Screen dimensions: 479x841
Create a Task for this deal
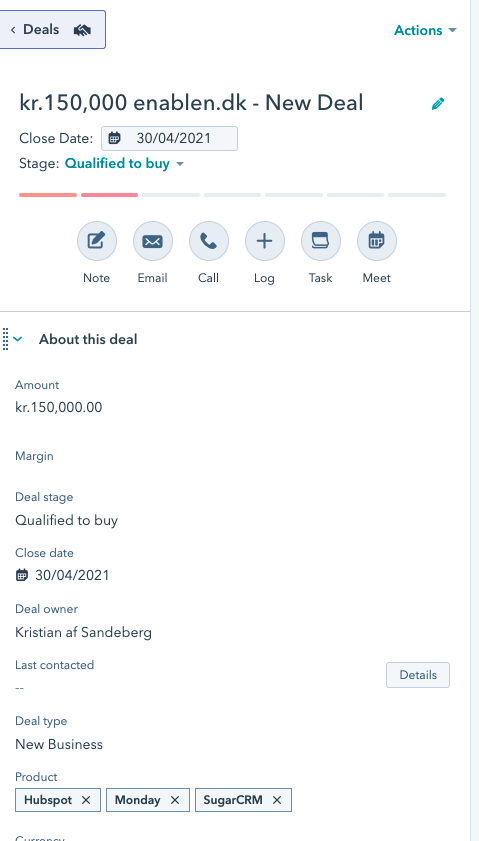tap(321, 241)
